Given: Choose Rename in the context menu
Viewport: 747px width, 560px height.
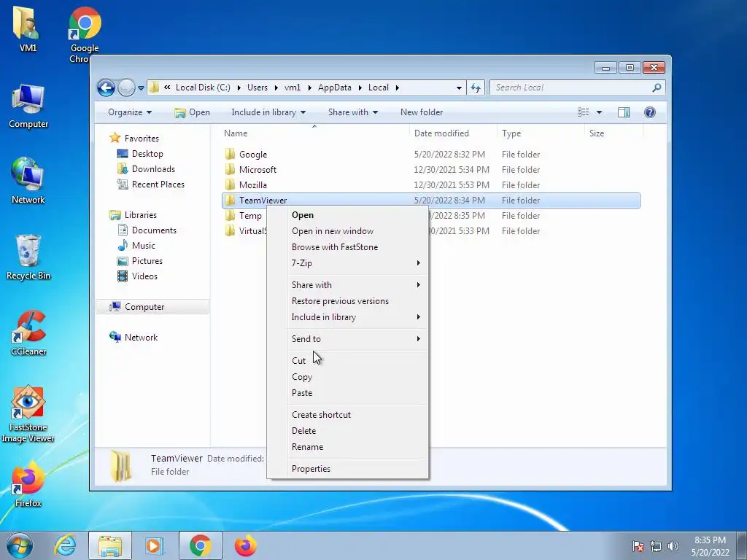Looking at the screenshot, I should 348,447.
